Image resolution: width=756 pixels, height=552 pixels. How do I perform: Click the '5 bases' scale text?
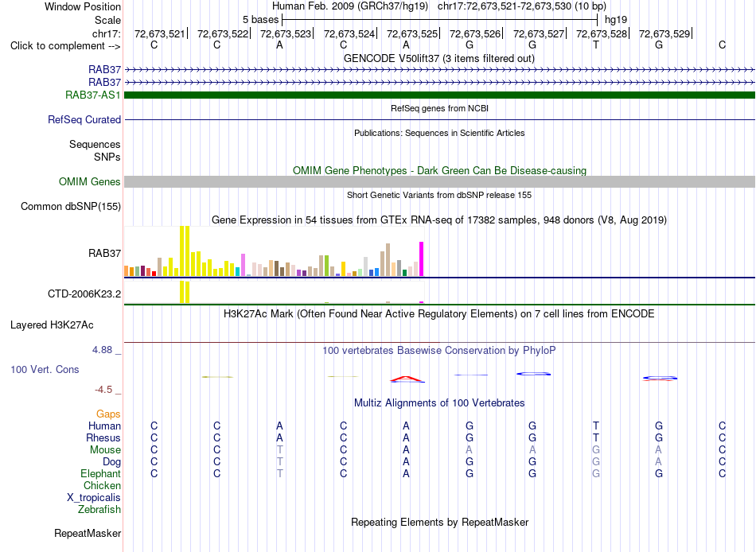tap(260, 20)
